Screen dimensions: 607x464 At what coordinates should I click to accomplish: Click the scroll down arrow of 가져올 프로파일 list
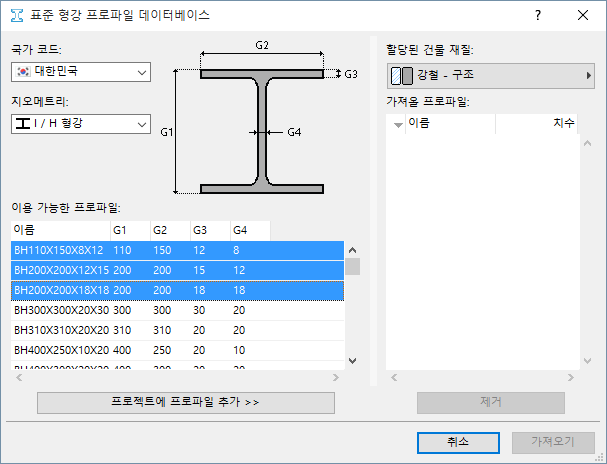coord(587,361)
